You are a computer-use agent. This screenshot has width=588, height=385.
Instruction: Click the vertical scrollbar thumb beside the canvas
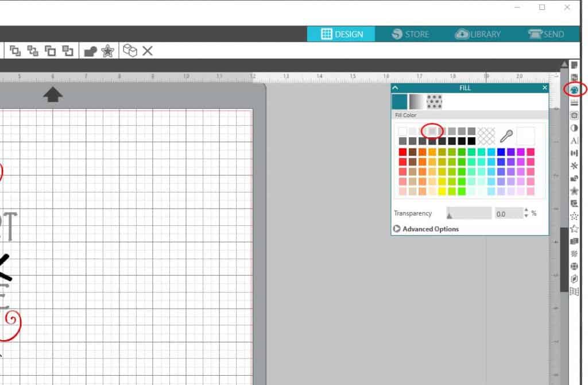[x=564, y=259]
